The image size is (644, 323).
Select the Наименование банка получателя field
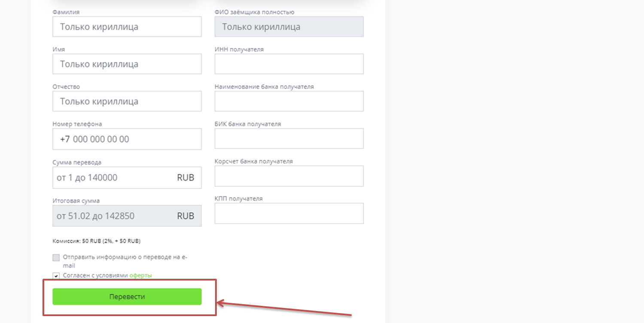pos(289,101)
